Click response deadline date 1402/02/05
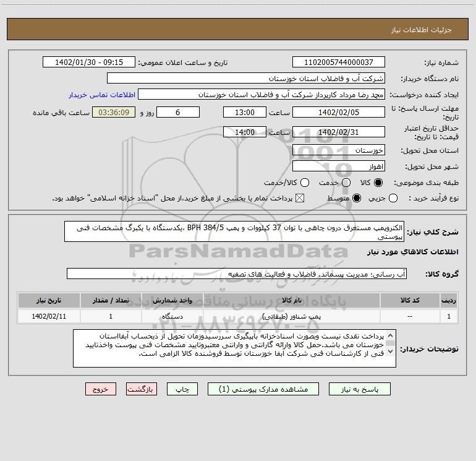 339,112
